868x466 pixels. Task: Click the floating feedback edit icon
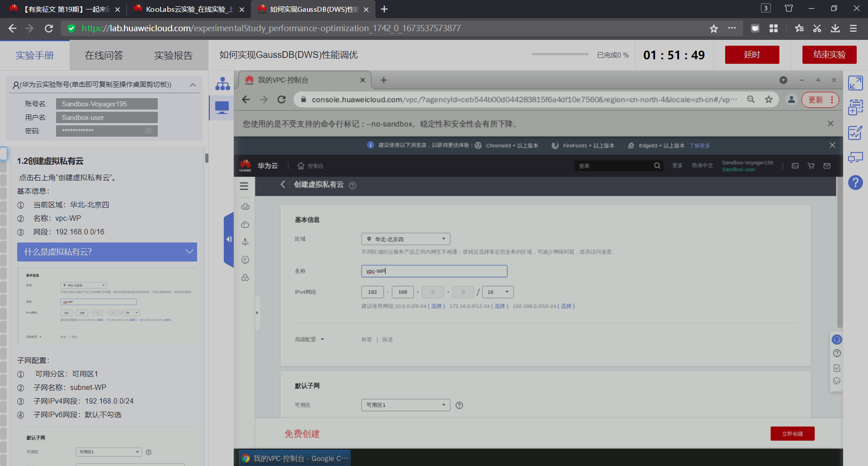(x=837, y=368)
